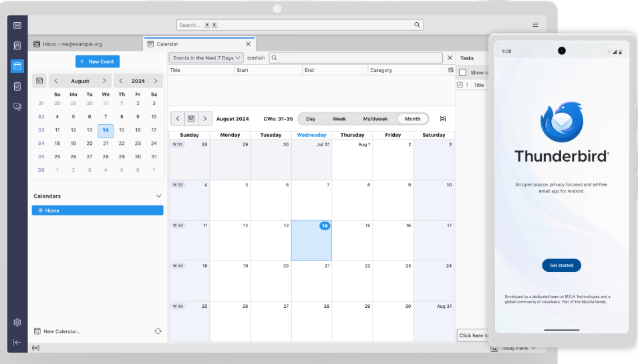Open Events in the Next 7 Days dropdown
Image resolution: width=638 pixels, height=364 pixels.
click(x=206, y=57)
